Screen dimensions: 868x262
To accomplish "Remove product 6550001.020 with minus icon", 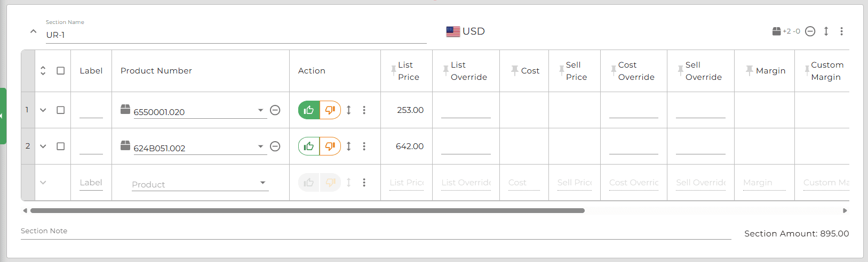I will click(275, 110).
